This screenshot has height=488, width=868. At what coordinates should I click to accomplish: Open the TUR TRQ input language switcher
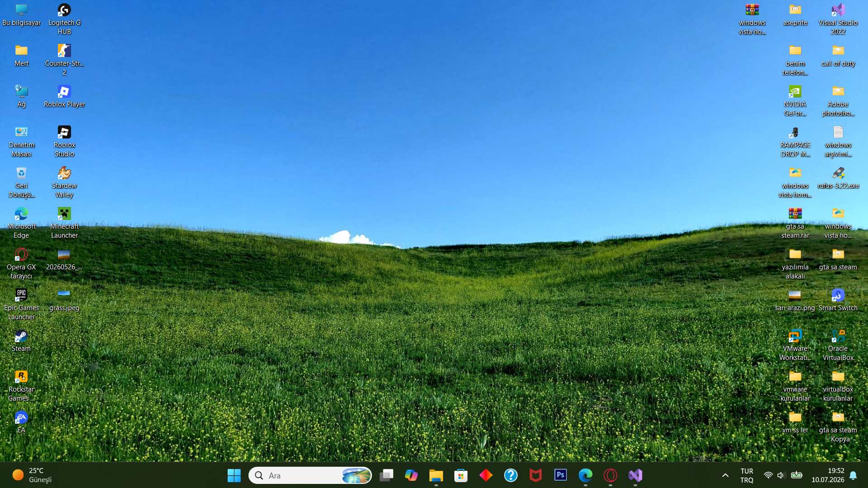click(x=747, y=475)
